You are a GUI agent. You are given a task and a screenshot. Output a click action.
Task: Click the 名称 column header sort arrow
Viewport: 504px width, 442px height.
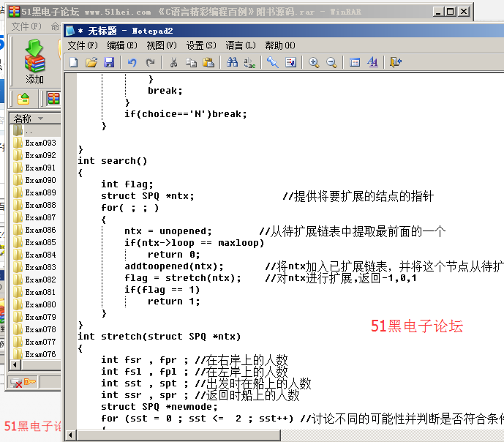(x=41, y=119)
